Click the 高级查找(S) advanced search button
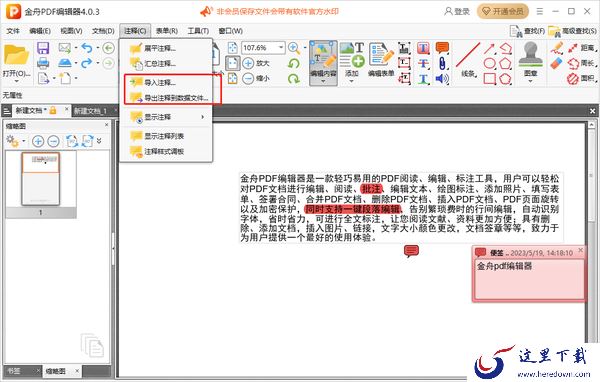This screenshot has width=600, height=382. [x=572, y=31]
